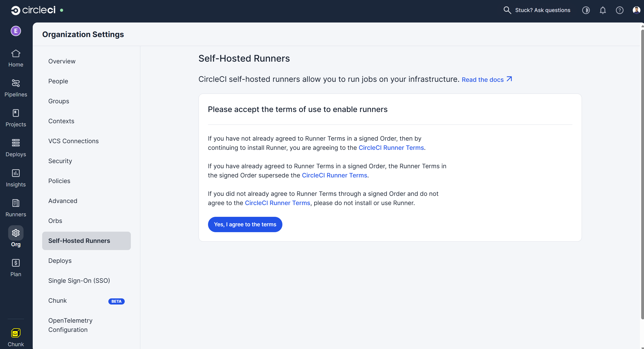Select Overview in settings menu
This screenshot has height=349, width=644.
[x=86, y=61]
